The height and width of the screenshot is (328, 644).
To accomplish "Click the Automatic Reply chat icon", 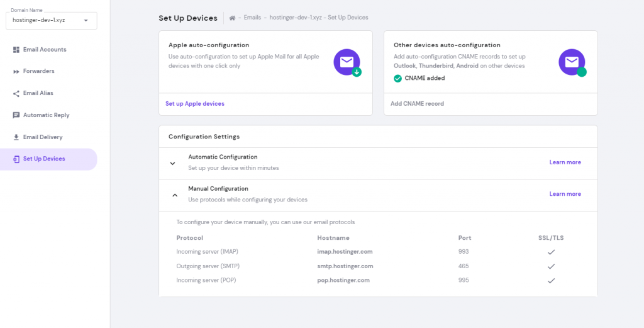I will click(x=16, y=115).
